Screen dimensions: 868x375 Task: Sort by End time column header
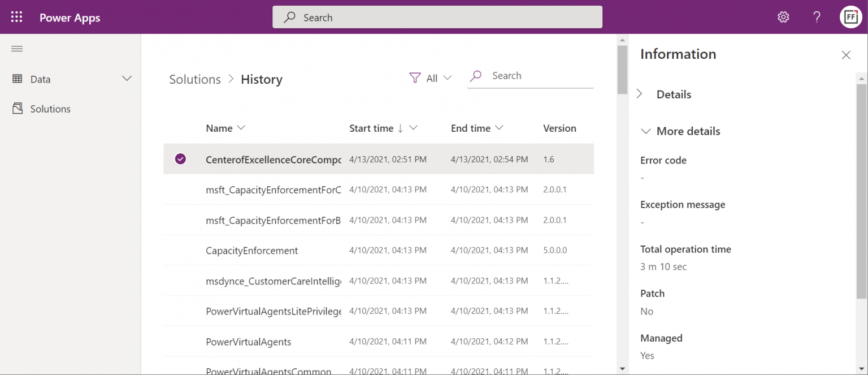click(471, 128)
